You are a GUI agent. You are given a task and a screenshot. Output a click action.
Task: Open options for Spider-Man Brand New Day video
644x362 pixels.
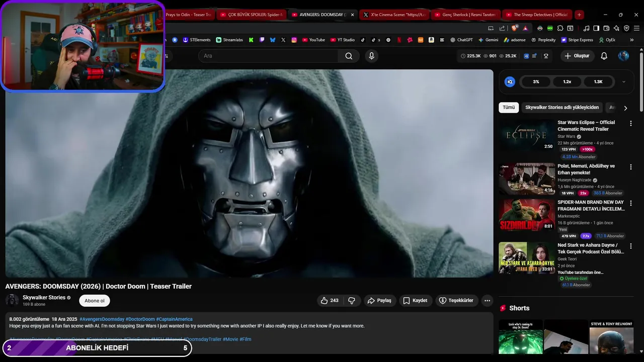[x=630, y=203]
